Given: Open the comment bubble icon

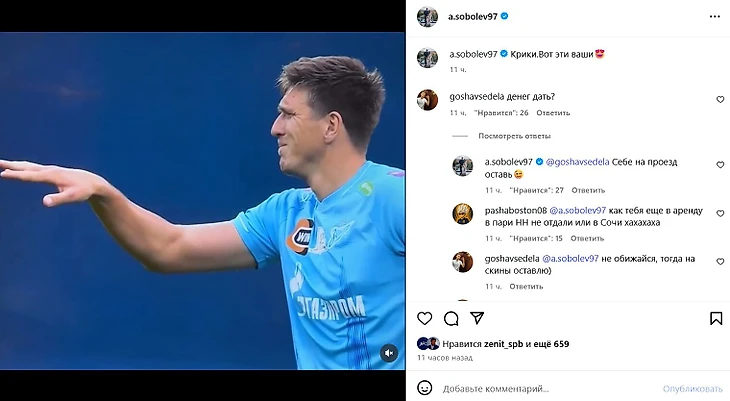Looking at the screenshot, I should [451, 319].
